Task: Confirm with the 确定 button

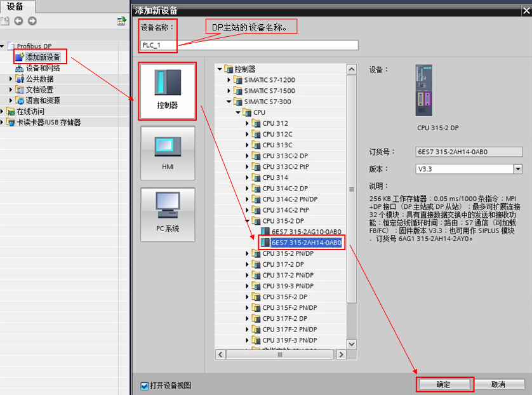Action: [x=444, y=384]
